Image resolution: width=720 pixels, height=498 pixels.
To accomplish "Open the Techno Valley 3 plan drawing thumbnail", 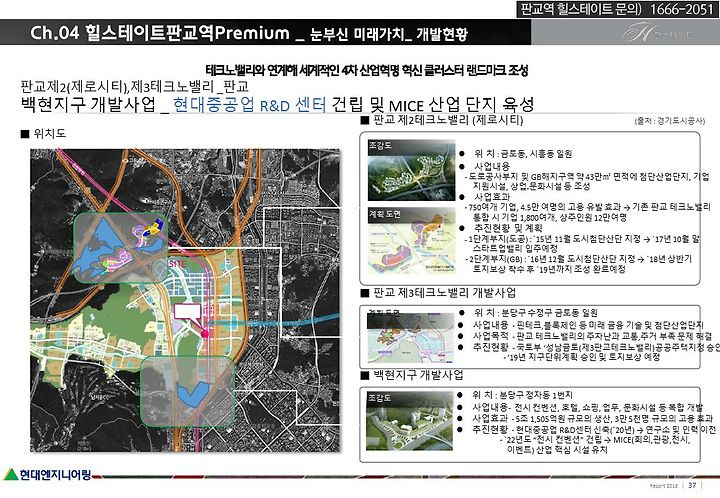I will tap(411, 338).
